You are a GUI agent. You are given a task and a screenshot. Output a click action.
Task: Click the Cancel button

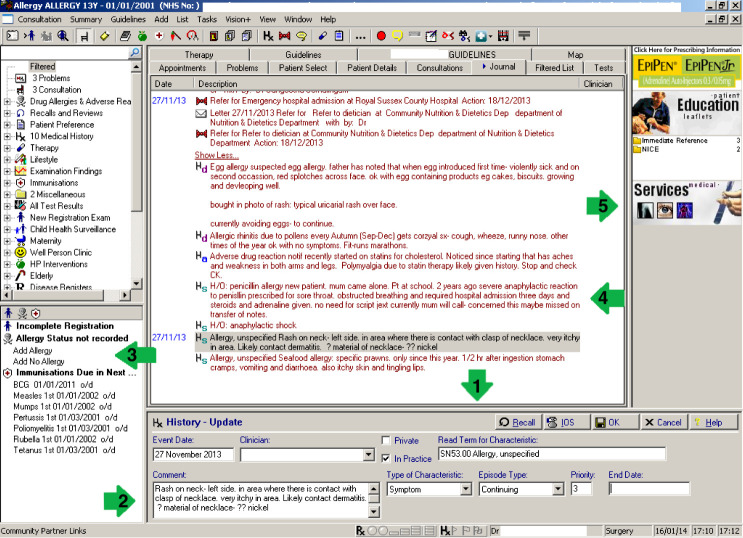pyautogui.click(x=663, y=422)
